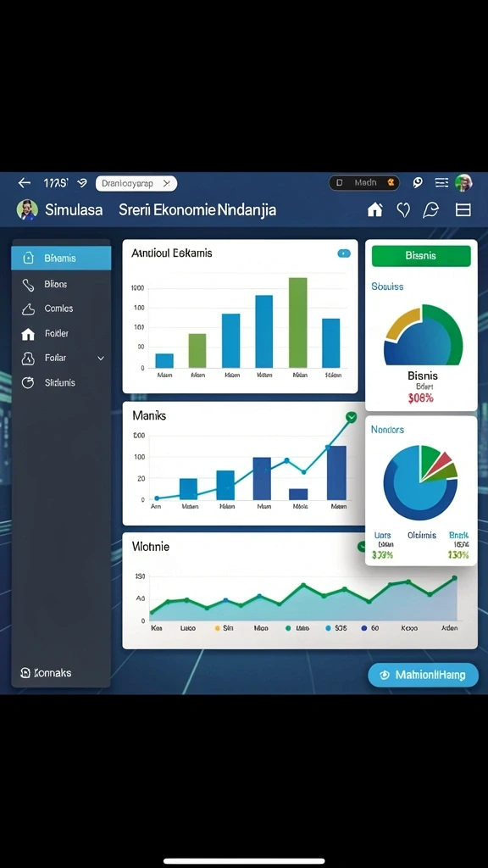The width and height of the screenshot is (488, 868).
Task: Click the green check mark on Maniks chart
Action: point(351,417)
